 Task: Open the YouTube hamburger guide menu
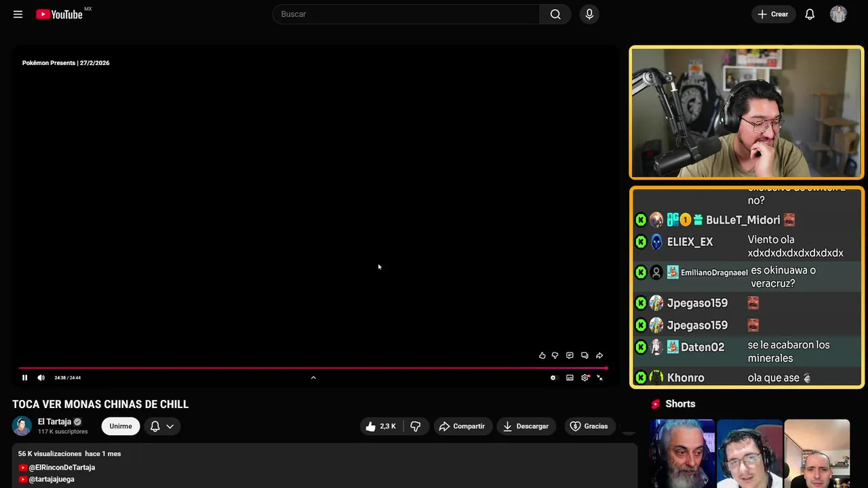(x=18, y=14)
